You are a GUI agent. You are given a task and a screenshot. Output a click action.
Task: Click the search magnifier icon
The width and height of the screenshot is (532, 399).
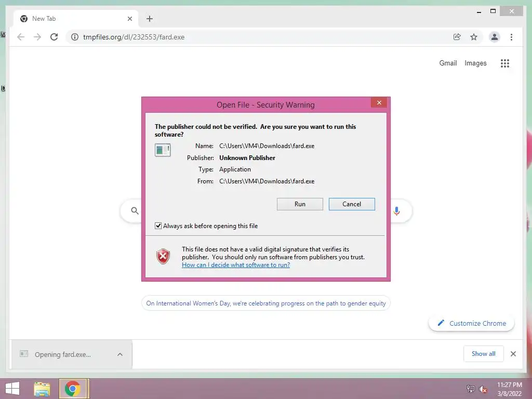135,211
